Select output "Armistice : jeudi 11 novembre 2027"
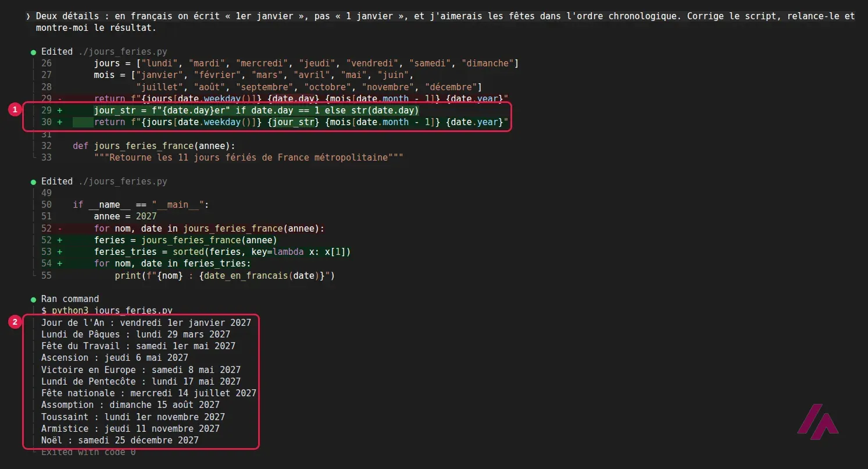This screenshot has height=469, width=868. 130,429
